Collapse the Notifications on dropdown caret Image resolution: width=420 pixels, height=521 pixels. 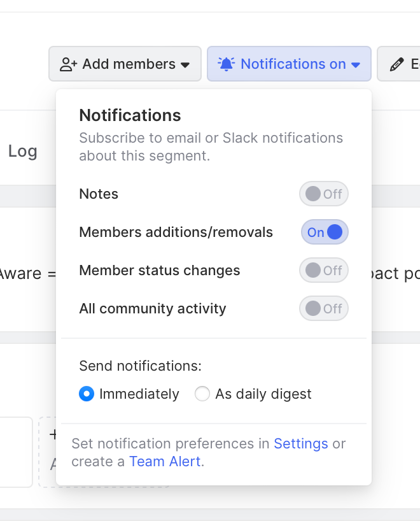(x=356, y=65)
